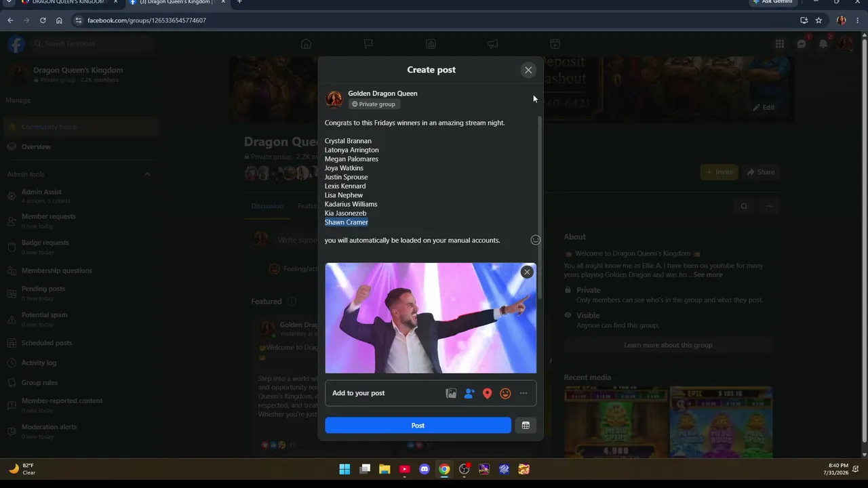Click the Ask Gemini button
This screenshot has width=868, height=488.
[772, 2]
